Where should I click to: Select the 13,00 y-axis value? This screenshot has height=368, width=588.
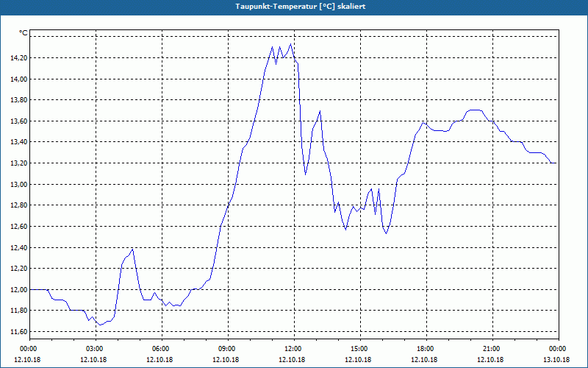19,185
